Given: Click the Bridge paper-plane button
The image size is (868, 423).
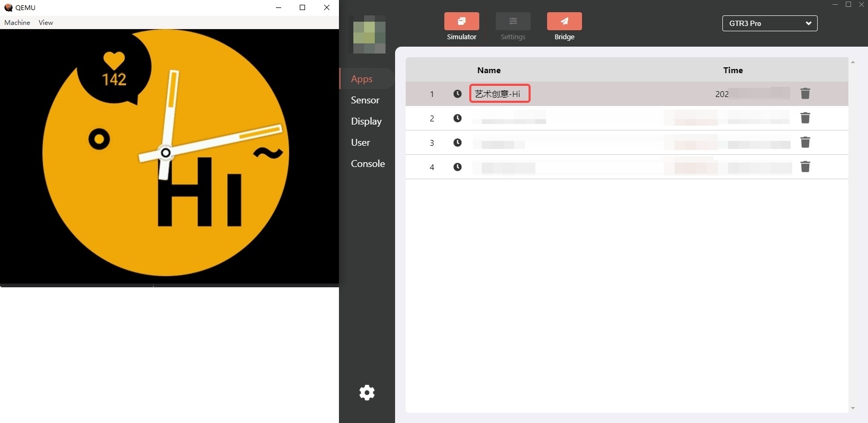Looking at the screenshot, I should coord(564,22).
